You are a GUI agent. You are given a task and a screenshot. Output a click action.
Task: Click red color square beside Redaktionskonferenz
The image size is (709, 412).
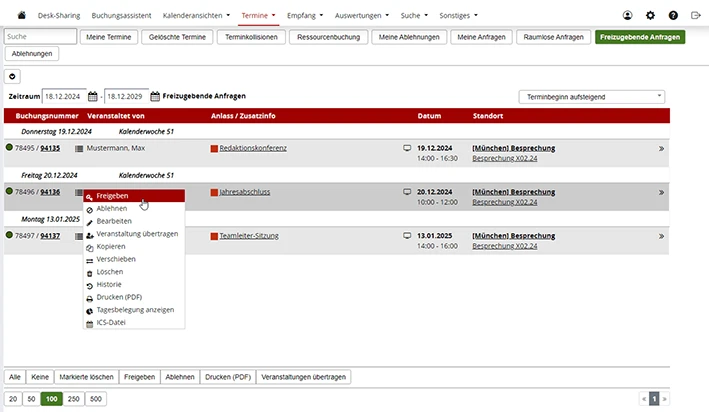click(214, 148)
